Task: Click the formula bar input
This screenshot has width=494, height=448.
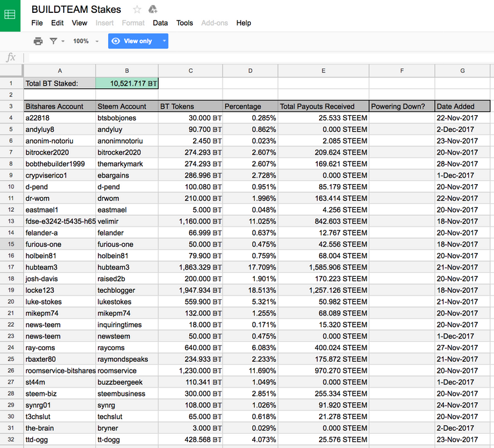Action: point(261,57)
